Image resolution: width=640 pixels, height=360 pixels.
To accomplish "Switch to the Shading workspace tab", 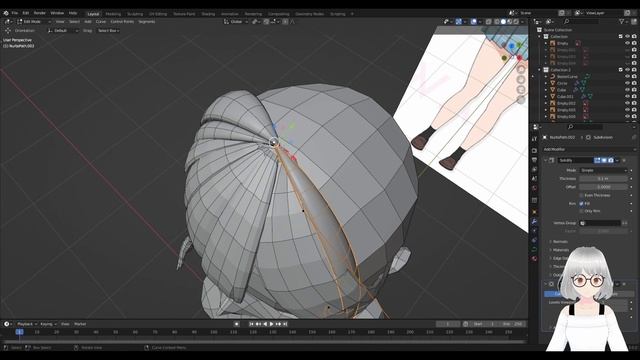I will click(208, 14).
